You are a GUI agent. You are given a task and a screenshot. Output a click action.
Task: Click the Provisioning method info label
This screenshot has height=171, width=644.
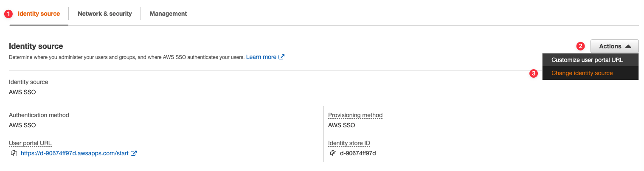(x=355, y=115)
